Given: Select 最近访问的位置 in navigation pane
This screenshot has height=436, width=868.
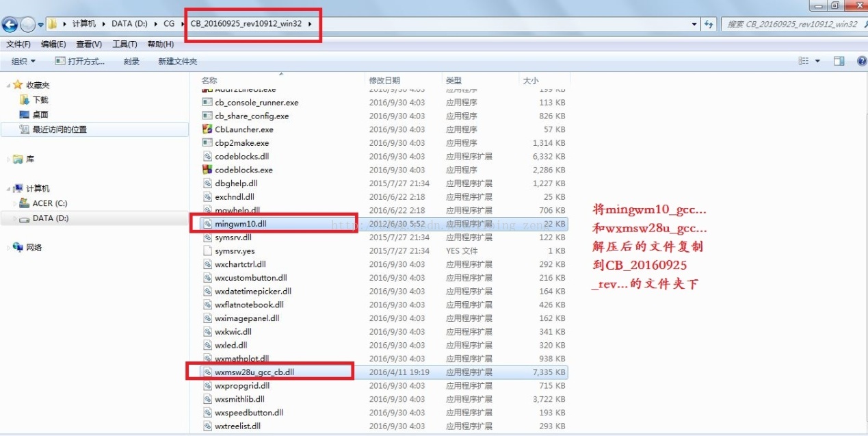Looking at the screenshot, I should 94,129.
